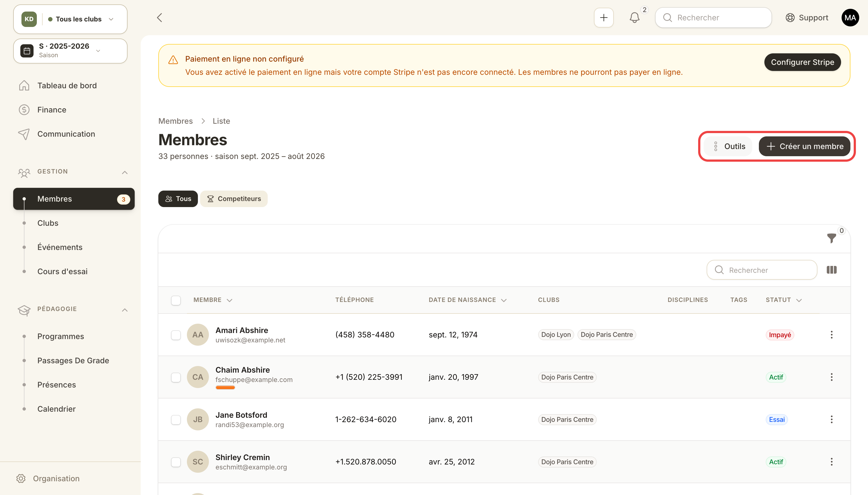Open the Passages De Grade link
This screenshot has height=495, width=868.
(x=73, y=360)
